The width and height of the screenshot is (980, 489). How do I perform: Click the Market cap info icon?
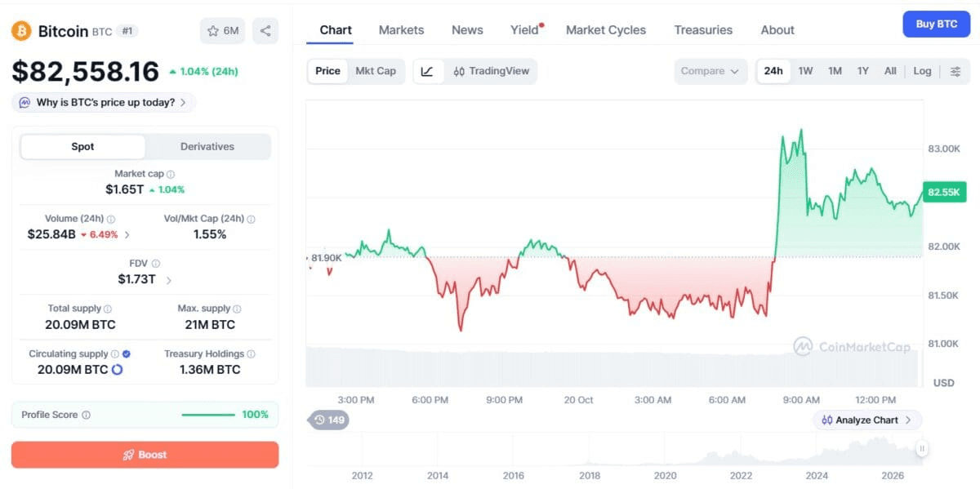tap(171, 174)
